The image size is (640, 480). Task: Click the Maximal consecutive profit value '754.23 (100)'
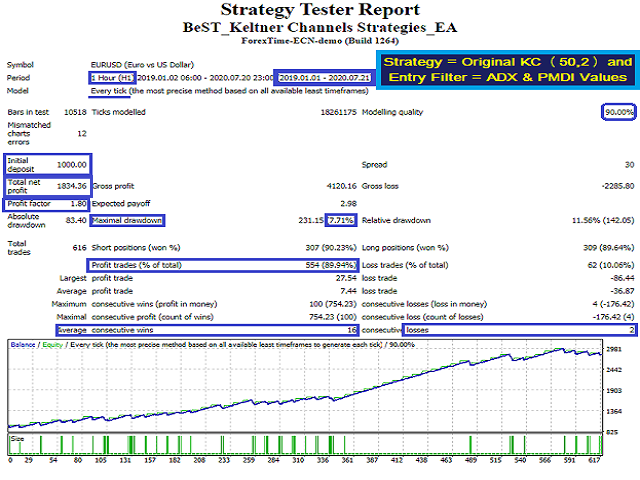pyautogui.click(x=333, y=317)
